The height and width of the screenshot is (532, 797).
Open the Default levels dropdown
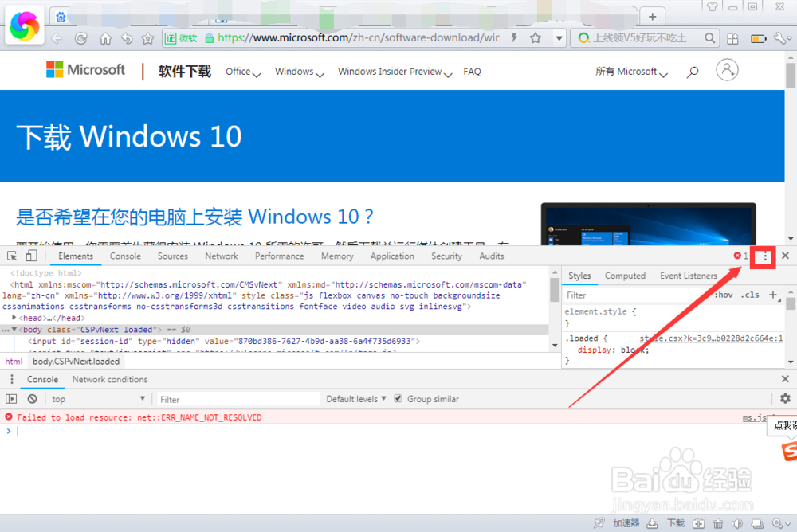[355, 398]
